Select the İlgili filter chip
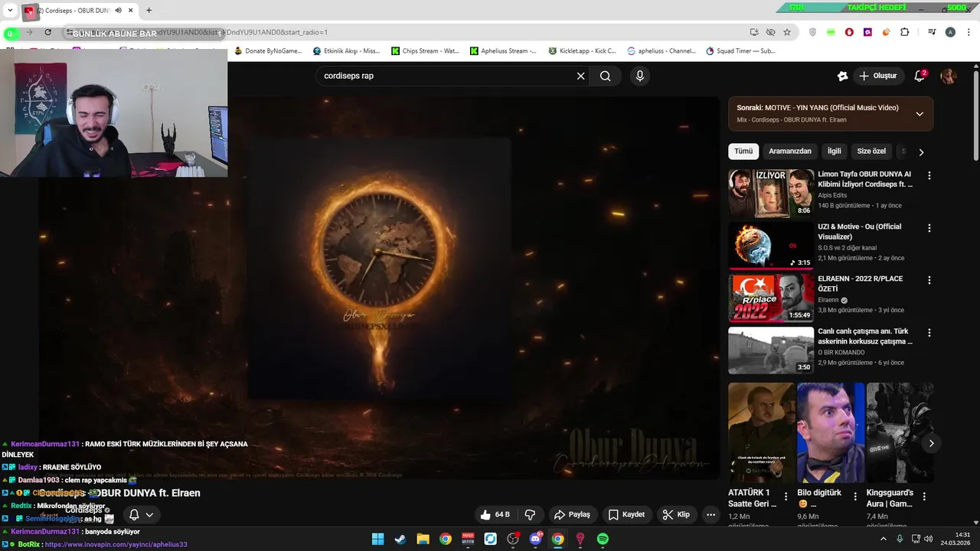 click(834, 152)
